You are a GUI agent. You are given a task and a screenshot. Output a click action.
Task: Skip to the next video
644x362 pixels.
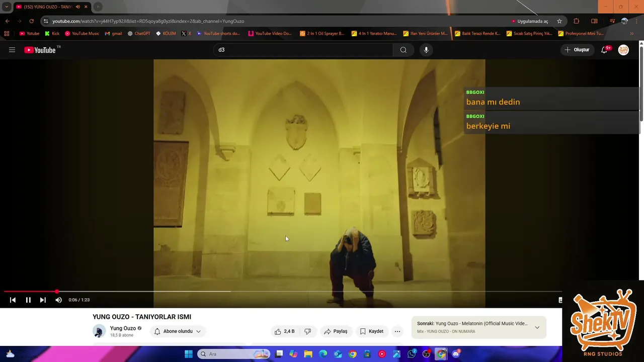tap(43, 300)
